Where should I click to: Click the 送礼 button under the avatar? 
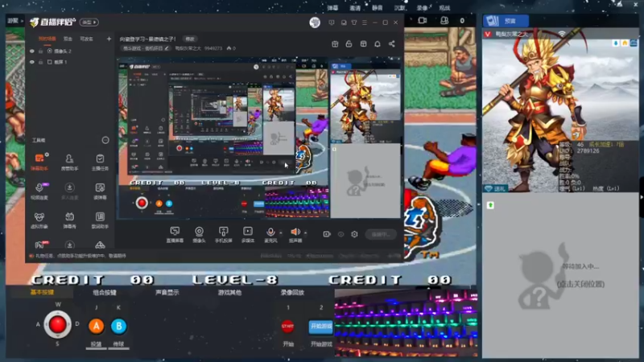(496, 188)
